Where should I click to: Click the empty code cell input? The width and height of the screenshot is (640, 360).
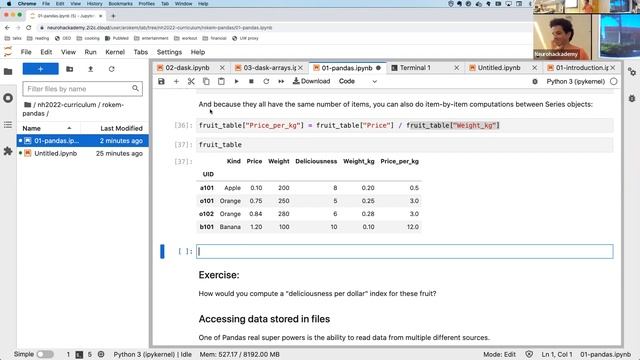pyautogui.click(x=404, y=251)
